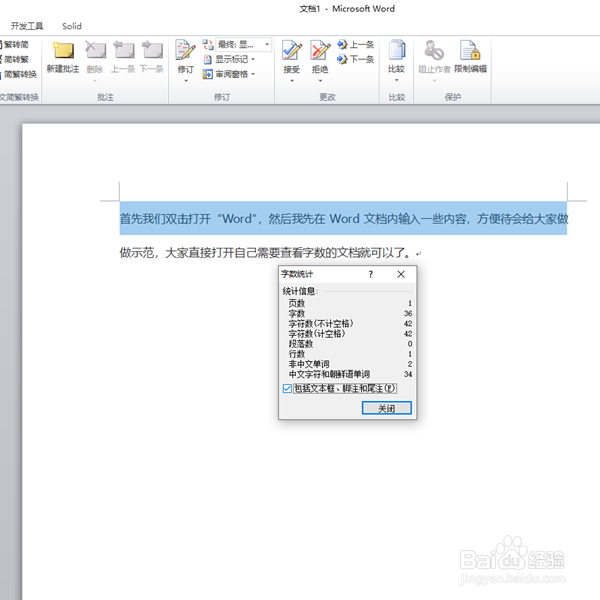Expand the arrow under 删除 button

(x=95, y=81)
